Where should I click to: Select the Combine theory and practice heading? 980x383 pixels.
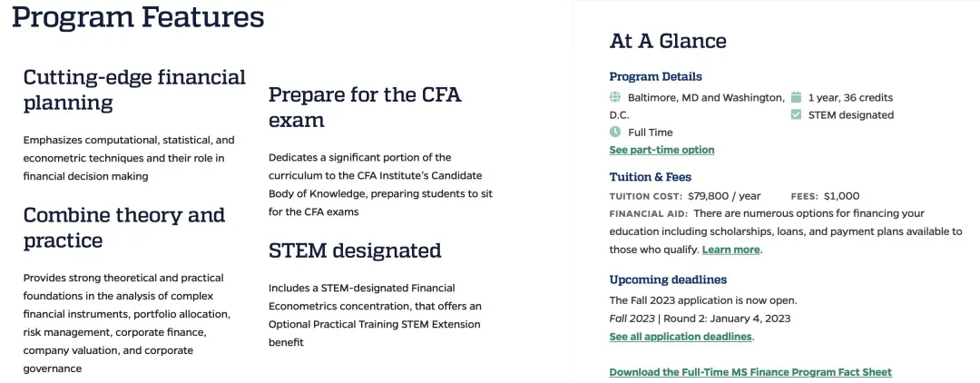[123, 228]
